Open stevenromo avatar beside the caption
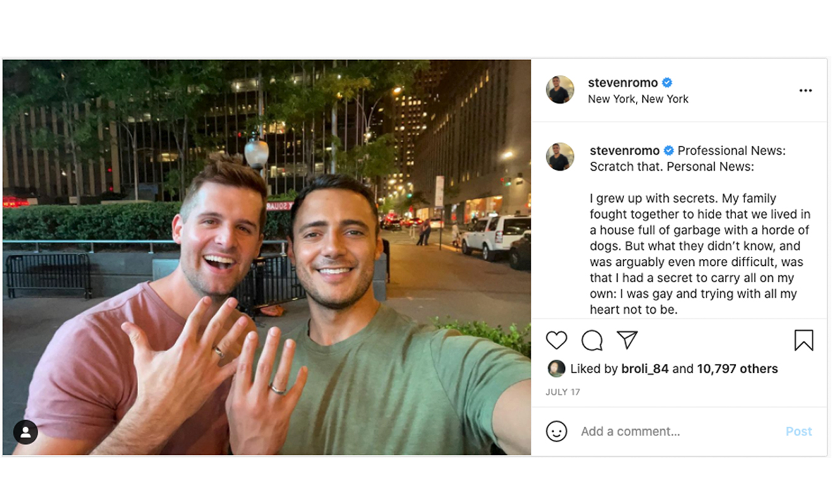832x504 pixels. coord(560,157)
